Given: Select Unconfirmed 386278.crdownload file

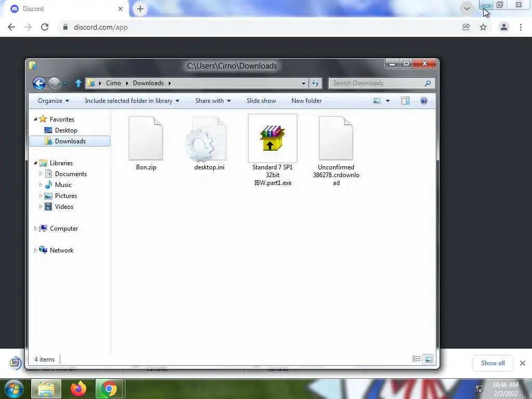Looking at the screenshot, I should coord(336,150).
